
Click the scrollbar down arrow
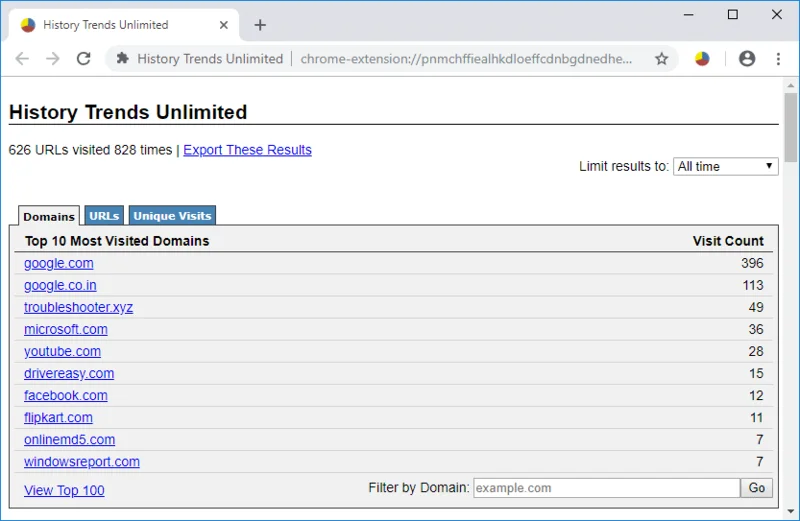click(791, 511)
